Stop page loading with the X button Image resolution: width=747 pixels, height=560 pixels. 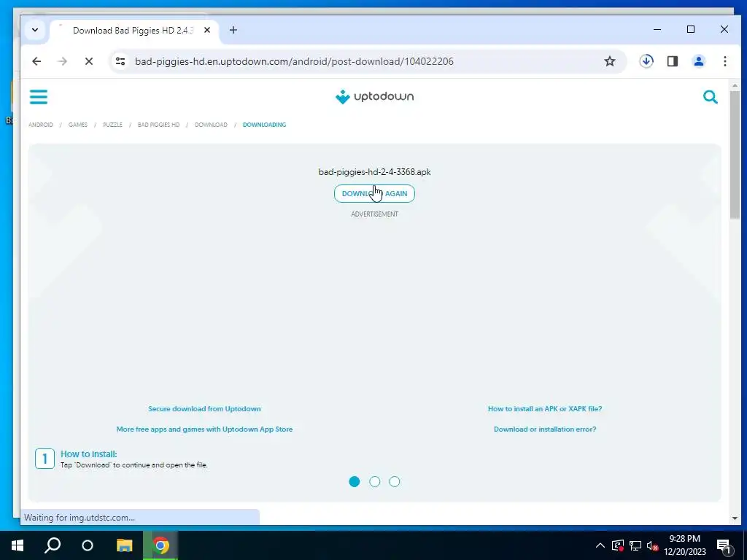[89, 61]
